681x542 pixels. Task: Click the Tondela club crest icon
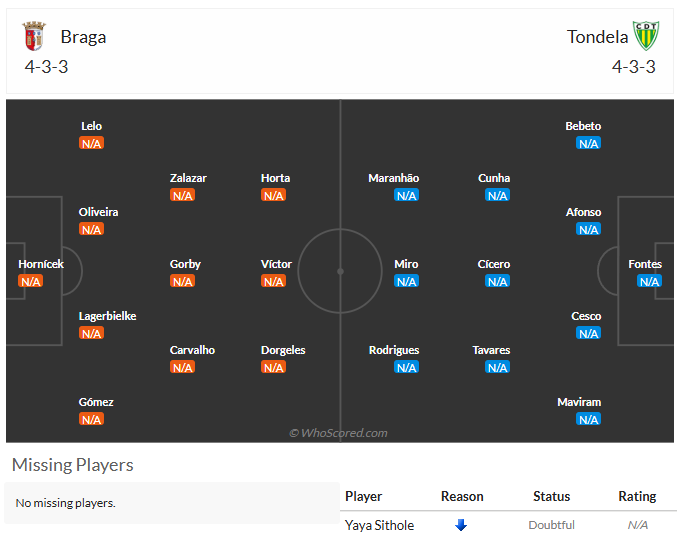(x=646, y=36)
